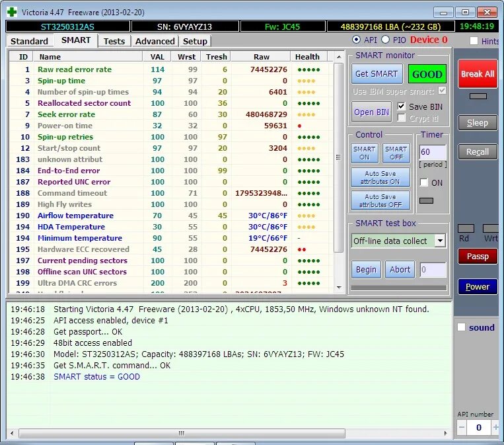
Task: Click log scrollbar right arrow
Action: (x=445, y=433)
